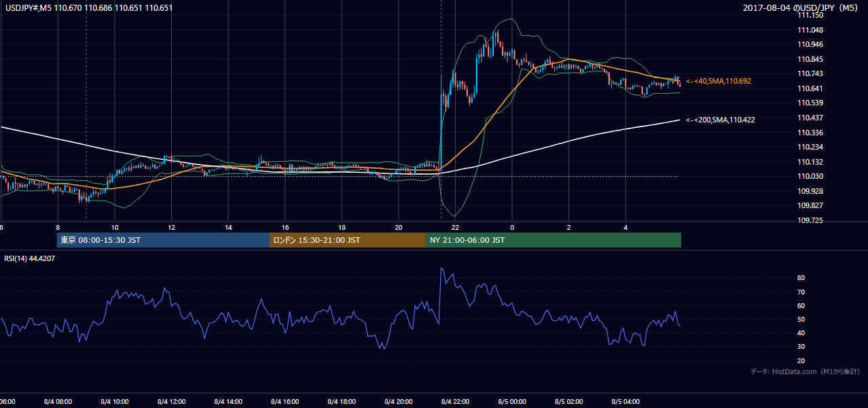
Task: Click the 8/4 20:00 time axis label
Action: point(399,401)
